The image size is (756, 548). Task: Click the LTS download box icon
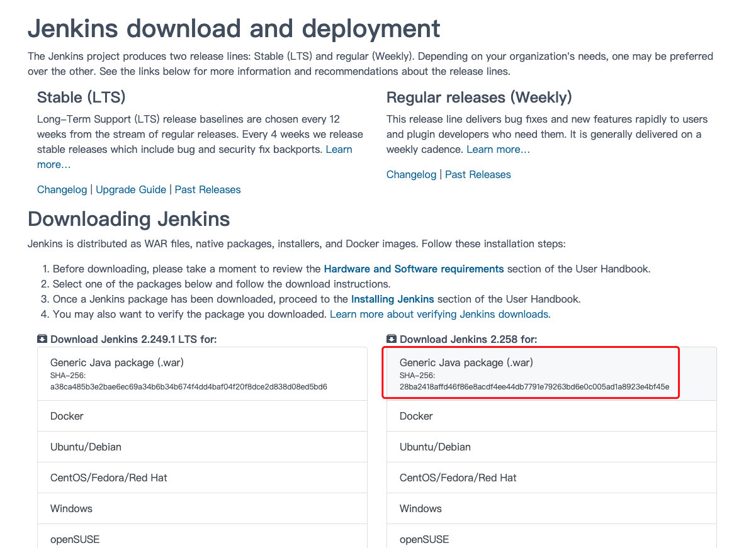pyautogui.click(x=42, y=339)
